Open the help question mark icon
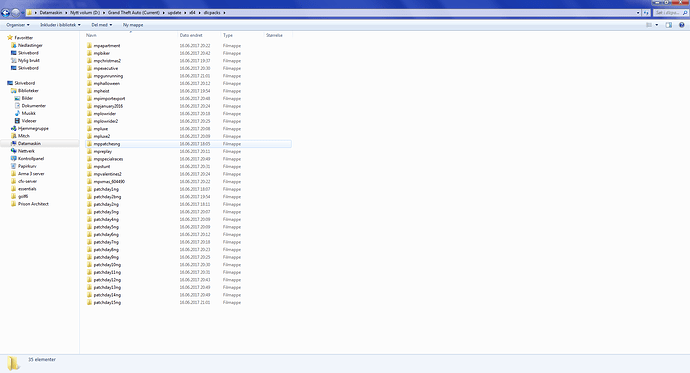This screenshot has width=690, height=373. tap(681, 25)
